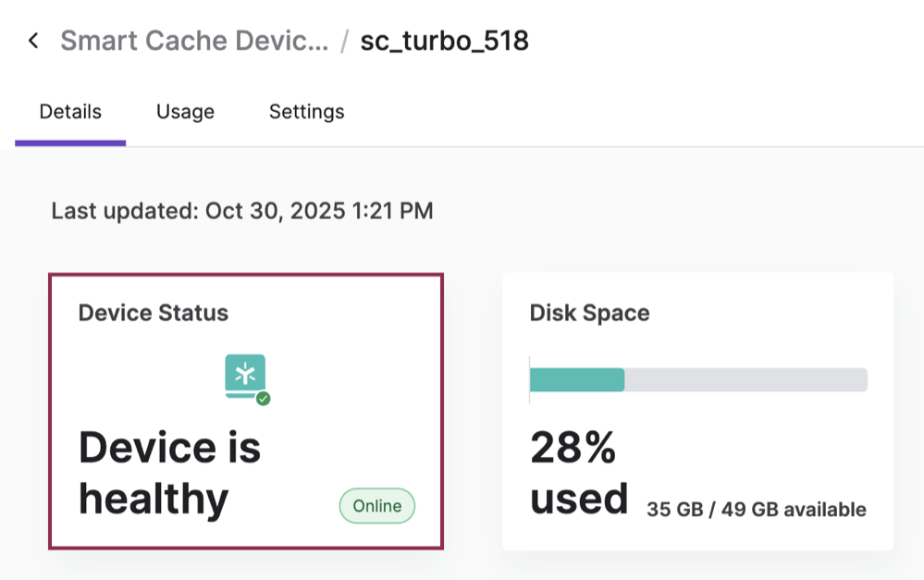Click the back arrow chevron in header
Image resolution: width=924 pixels, height=580 pixels.
(33, 40)
